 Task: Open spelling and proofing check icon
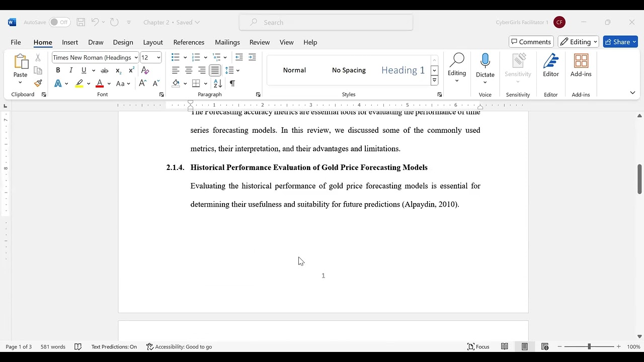78,346
